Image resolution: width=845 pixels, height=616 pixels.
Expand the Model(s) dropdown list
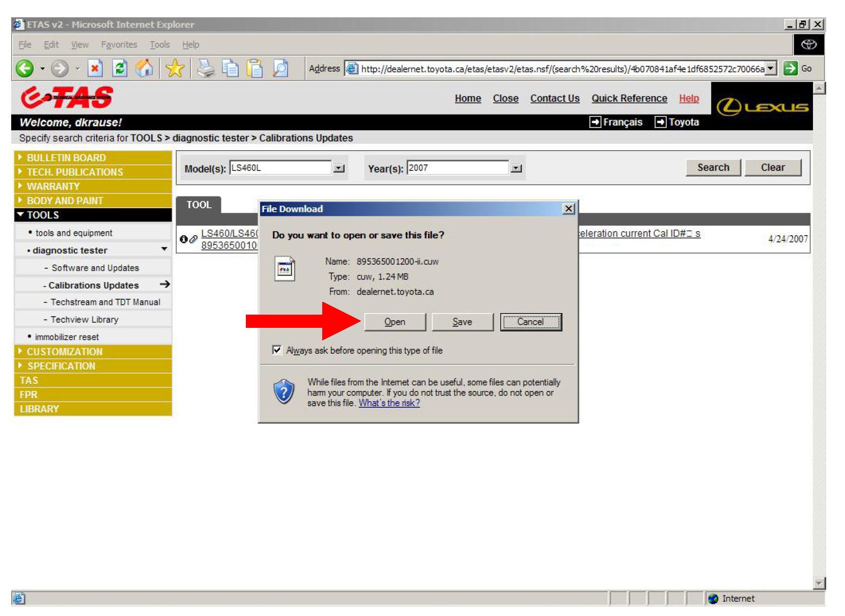[x=339, y=169]
